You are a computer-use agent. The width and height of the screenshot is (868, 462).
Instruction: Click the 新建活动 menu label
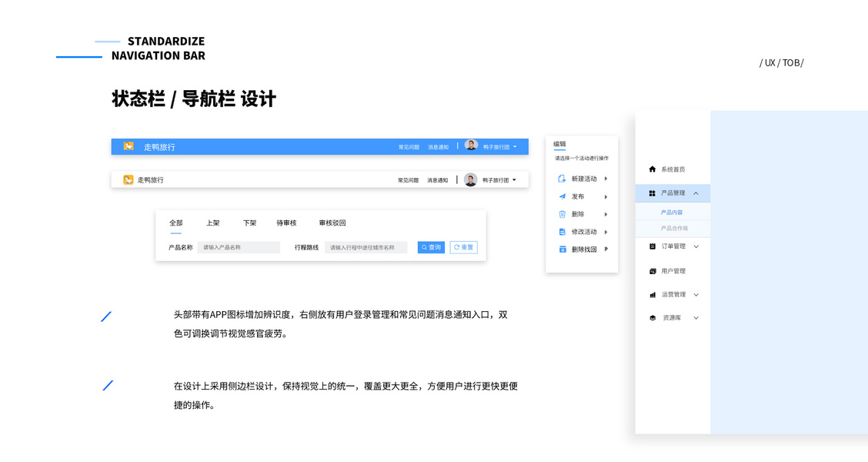click(x=584, y=179)
